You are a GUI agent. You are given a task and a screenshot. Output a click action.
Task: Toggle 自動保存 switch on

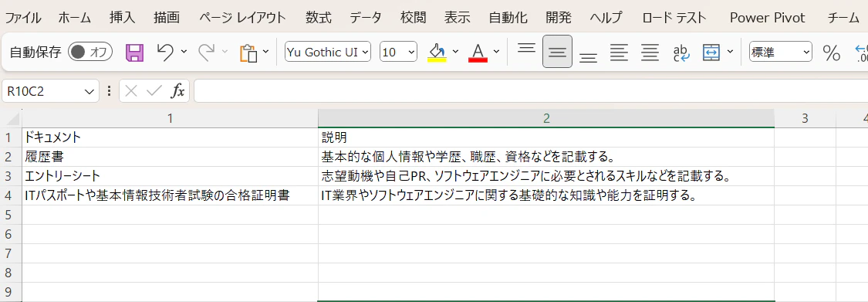[90, 52]
